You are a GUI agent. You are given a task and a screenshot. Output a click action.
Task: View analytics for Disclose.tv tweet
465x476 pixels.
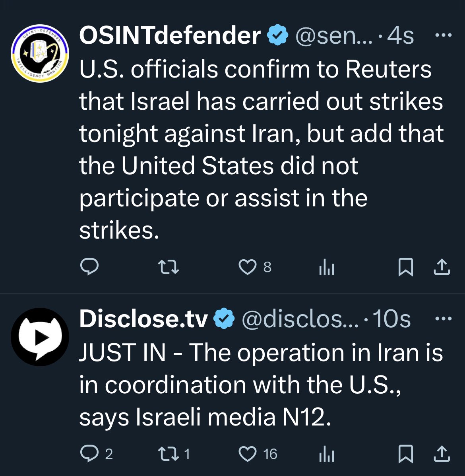[326, 454]
